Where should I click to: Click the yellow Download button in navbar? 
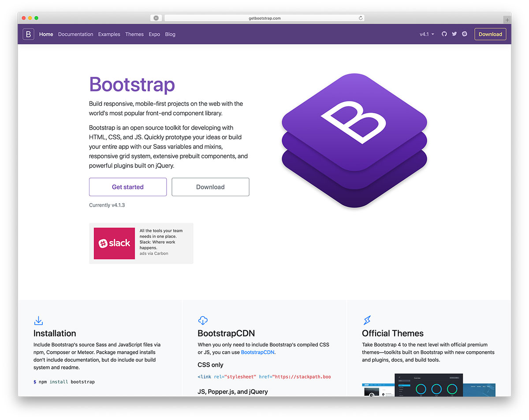pyautogui.click(x=490, y=34)
